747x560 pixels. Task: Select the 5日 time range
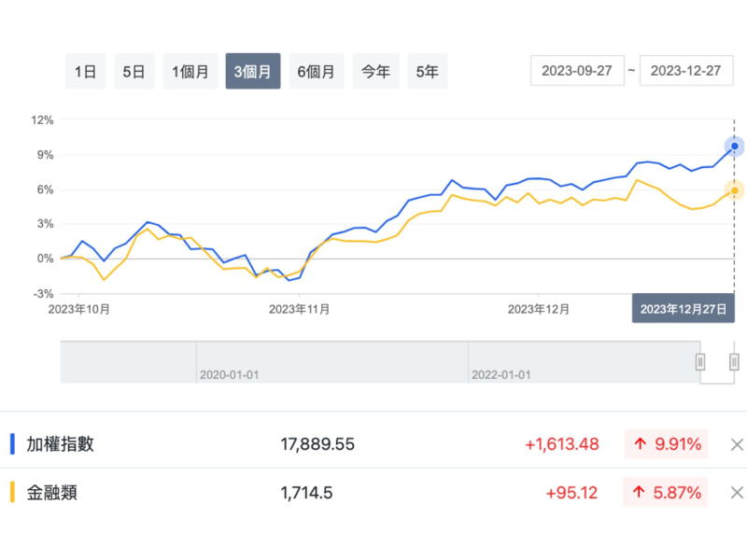(x=134, y=71)
